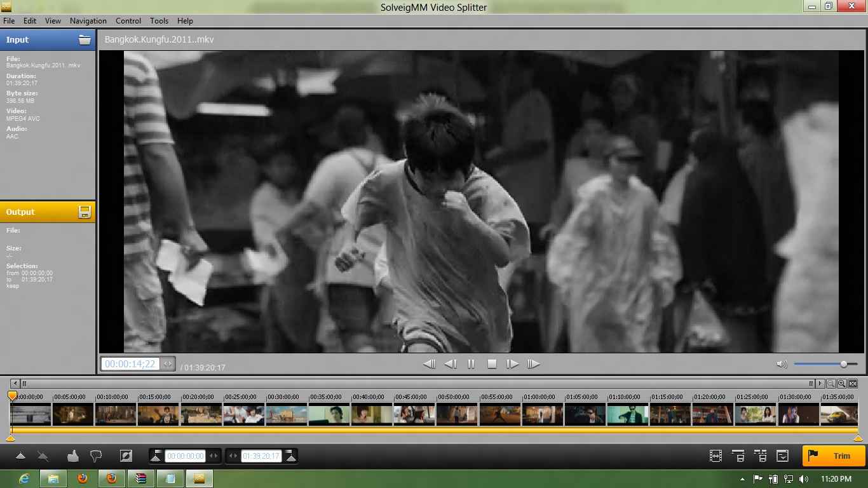The width and height of the screenshot is (868, 488).
Task: Click the yellow selection bar under thumbnails
Action: [434, 430]
